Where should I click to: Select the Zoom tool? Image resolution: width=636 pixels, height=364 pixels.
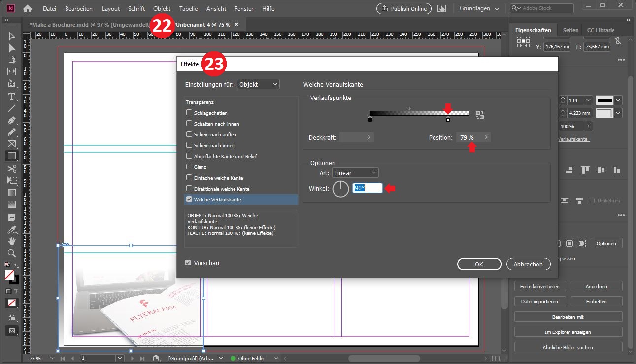tap(12, 253)
